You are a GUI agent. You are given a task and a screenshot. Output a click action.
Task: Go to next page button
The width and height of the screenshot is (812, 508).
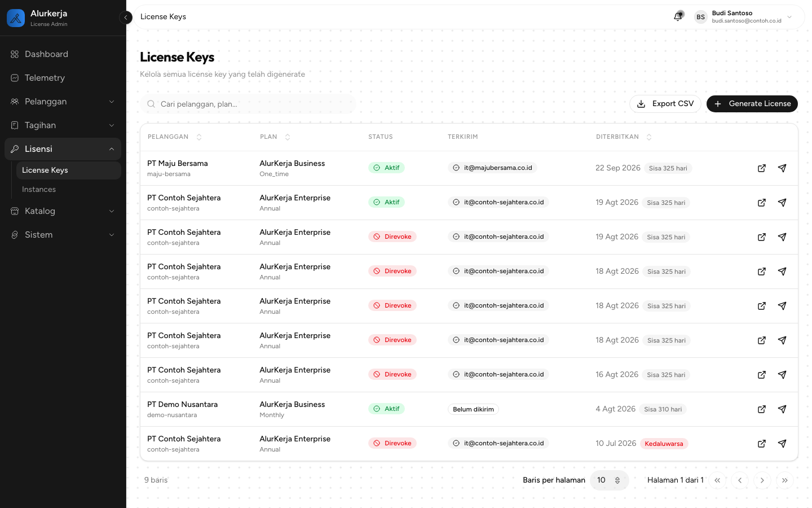pos(762,480)
